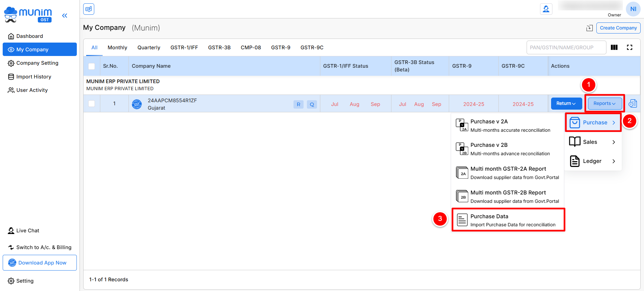Open the GSTR-9 tab
The image size is (644, 291).
coord(281,48)
